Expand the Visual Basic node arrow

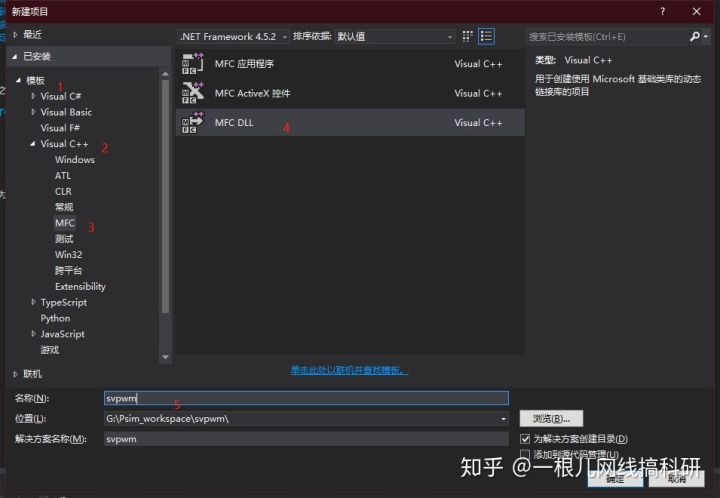(x=33, y=112)
